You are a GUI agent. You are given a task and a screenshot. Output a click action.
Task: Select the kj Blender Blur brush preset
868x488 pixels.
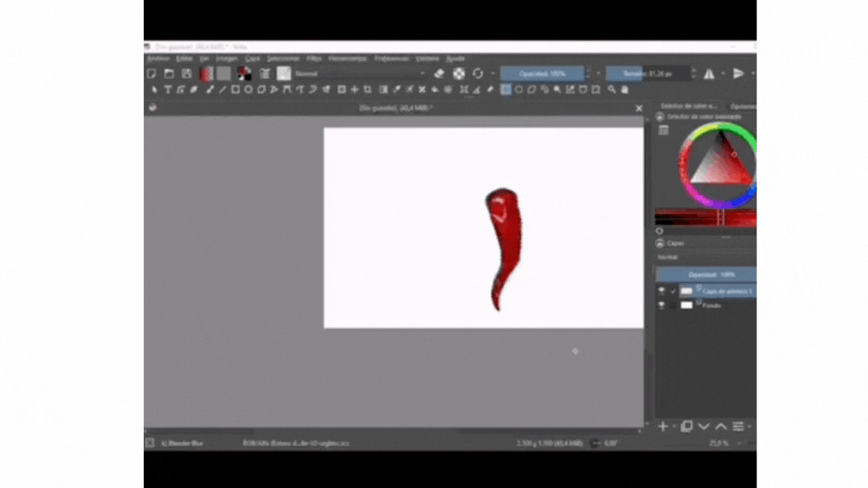click(181, 443)
